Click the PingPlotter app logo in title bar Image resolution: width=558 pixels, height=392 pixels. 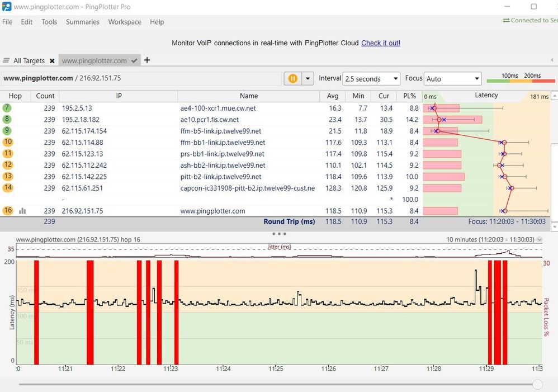click(6, 6)
